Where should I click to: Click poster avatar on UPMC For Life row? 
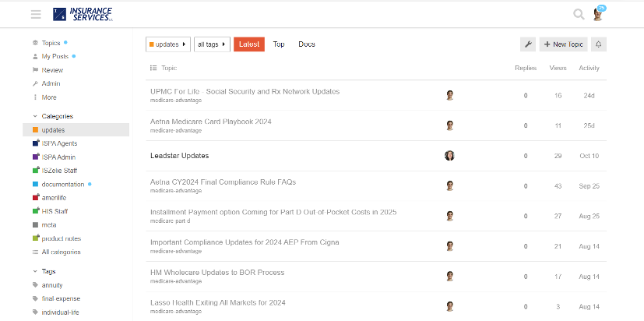[450, 95]
